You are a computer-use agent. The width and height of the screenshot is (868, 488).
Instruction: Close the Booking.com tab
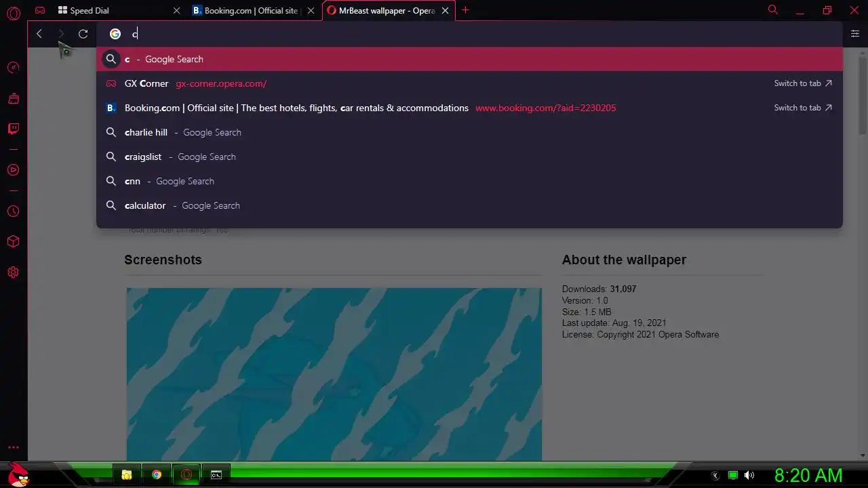(x=311, y=11)
